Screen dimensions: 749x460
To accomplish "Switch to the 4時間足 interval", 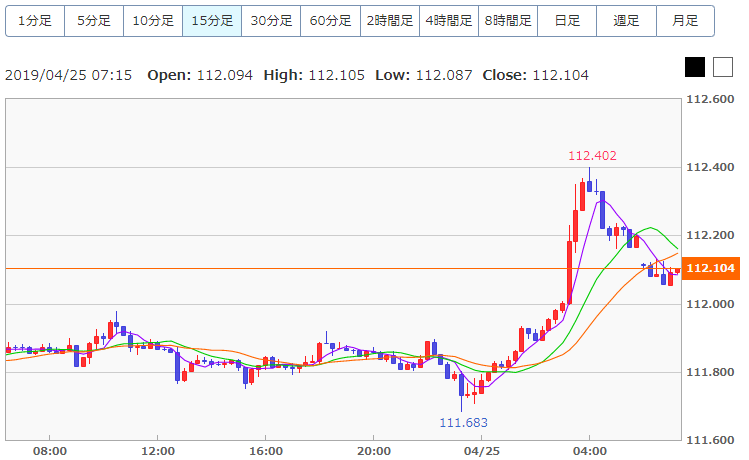I will point(449,20).
